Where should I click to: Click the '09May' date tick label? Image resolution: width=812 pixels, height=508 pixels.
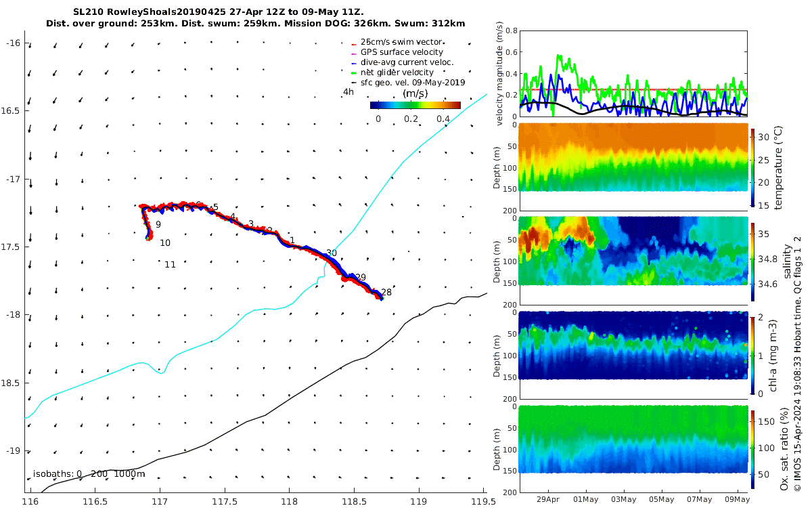pos(738,499)
